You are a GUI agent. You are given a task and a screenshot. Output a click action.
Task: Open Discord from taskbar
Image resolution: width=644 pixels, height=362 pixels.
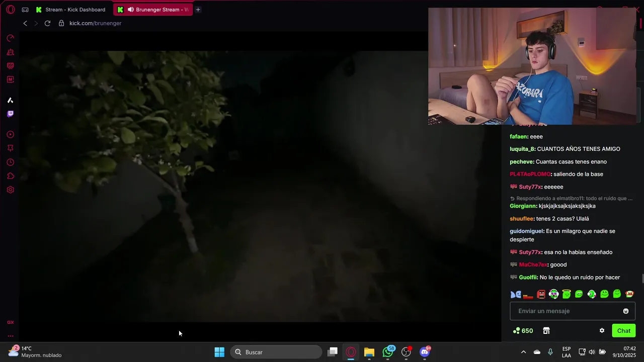point(425,352)
